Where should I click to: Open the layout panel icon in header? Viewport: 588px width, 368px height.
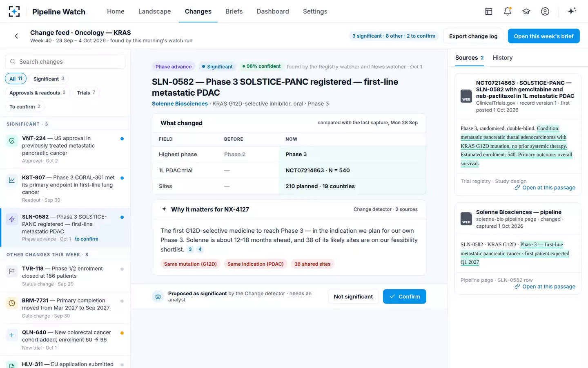tap(488, 11)
